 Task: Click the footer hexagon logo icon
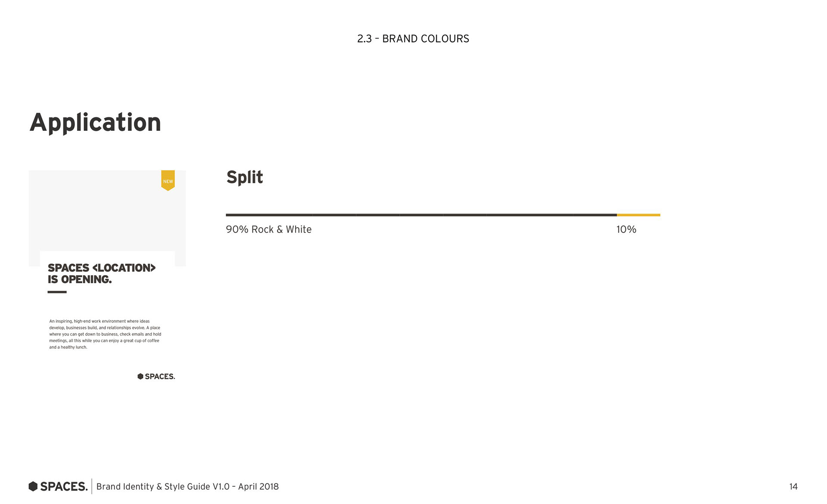click(33, 486)
